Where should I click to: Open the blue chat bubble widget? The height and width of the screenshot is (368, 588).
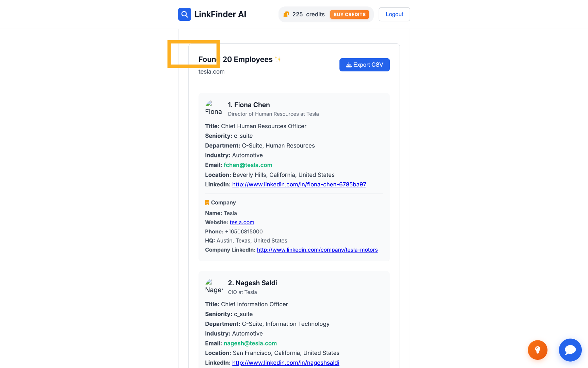[x=570, y=350]
